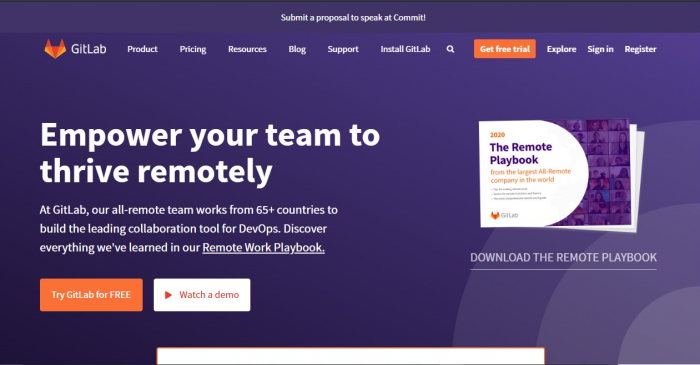This screenshot has width=700, height=365.
Task: Open the Resources menu
Action: coord(247,49)
